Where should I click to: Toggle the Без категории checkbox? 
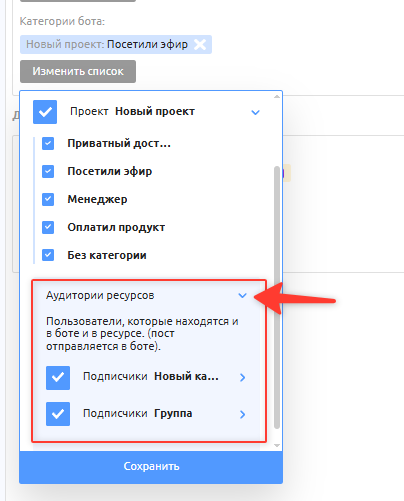click(48, 255)
